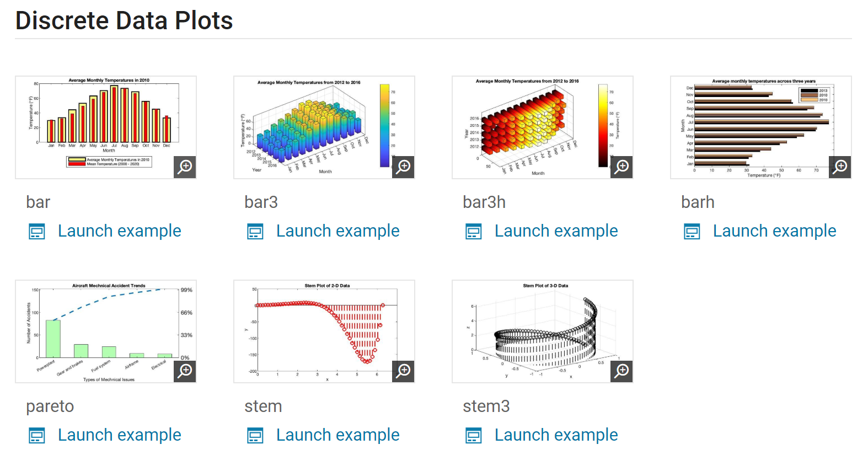The width and height of the screenshot is (868, 455).
Task: Click the magnifier icon on barh thumbnail
Action: click(840, 167)
